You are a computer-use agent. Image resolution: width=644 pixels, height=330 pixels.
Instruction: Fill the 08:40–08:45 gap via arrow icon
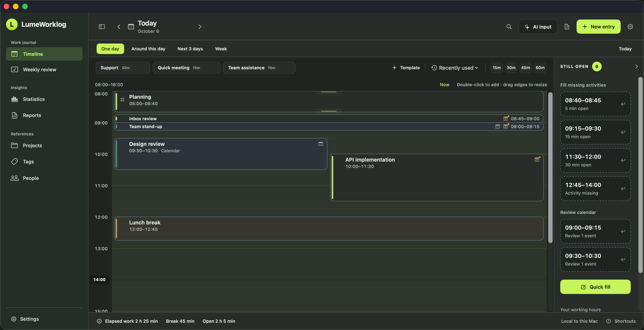[623, 104]
